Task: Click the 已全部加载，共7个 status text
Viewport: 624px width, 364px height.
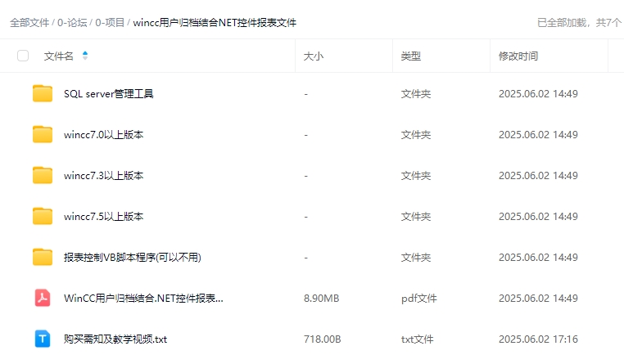Action: (579, 23)
